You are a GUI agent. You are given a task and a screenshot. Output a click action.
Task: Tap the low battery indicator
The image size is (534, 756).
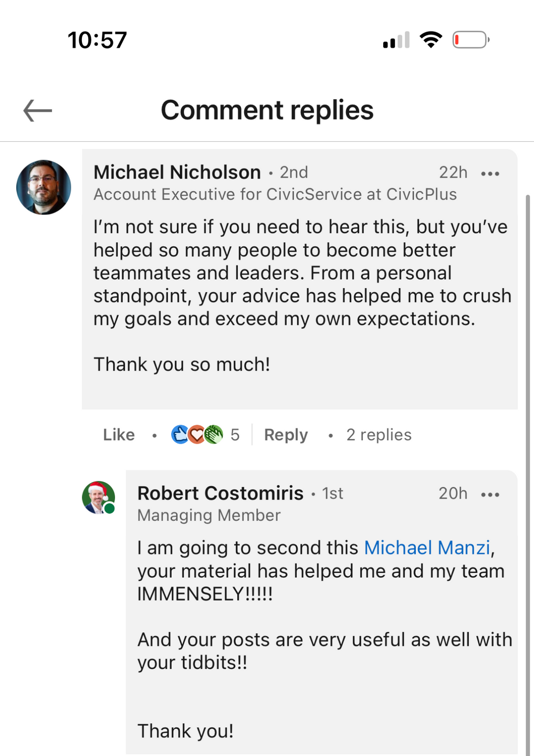point(470,40)
